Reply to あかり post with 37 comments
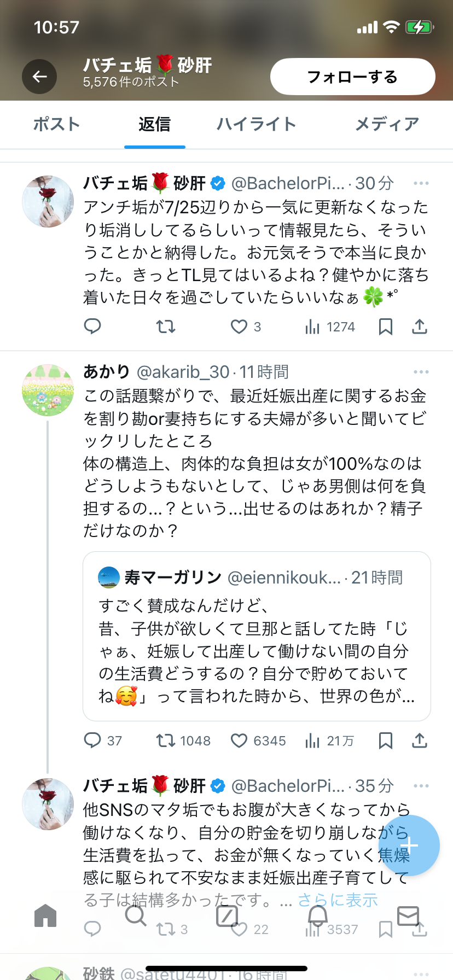The image size is (453, 980). (92, 740)
